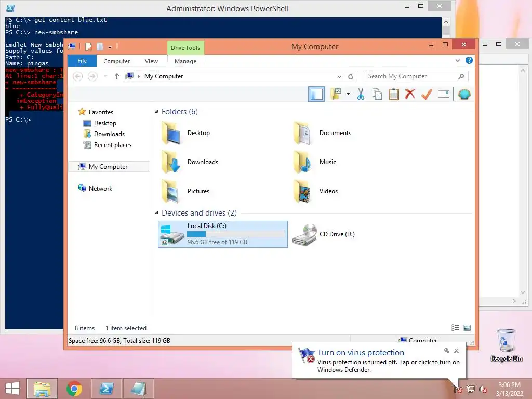The image size is (532, 399).
Task: Click the New folder quick access icon
Action: click(100, 47)
